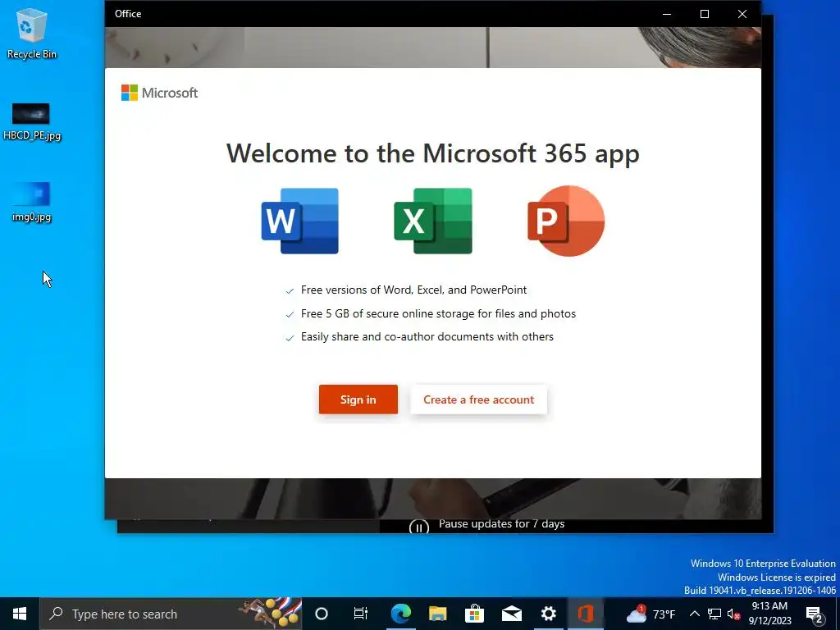Click Create a free account button
This screenshot has width=840, height=630.
[478, 399]
